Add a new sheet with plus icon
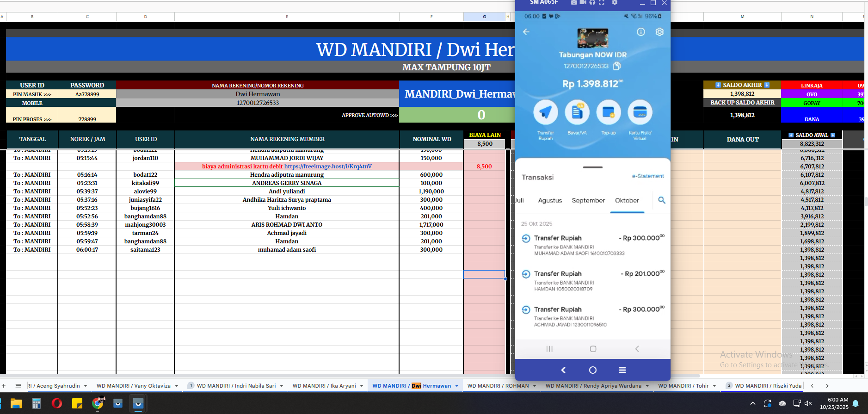The height and width of the screenshot is (414, 868). pos(4,386)
